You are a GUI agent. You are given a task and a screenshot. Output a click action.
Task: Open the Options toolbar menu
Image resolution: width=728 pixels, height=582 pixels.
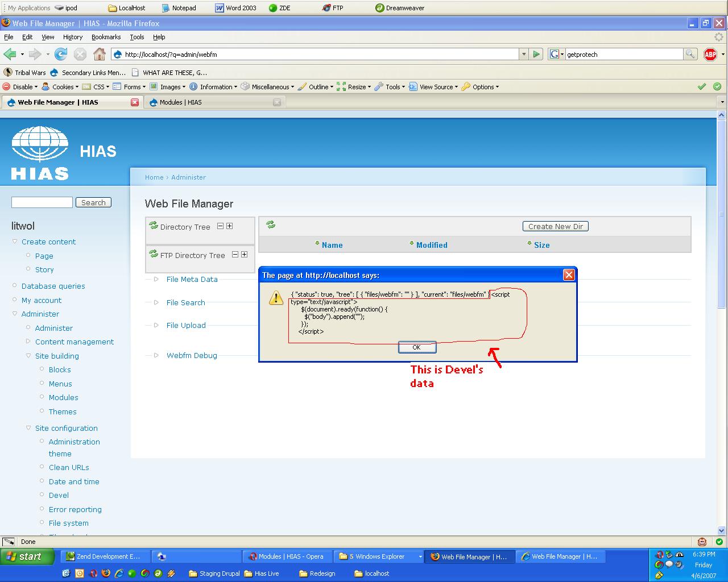coord(480,87)
